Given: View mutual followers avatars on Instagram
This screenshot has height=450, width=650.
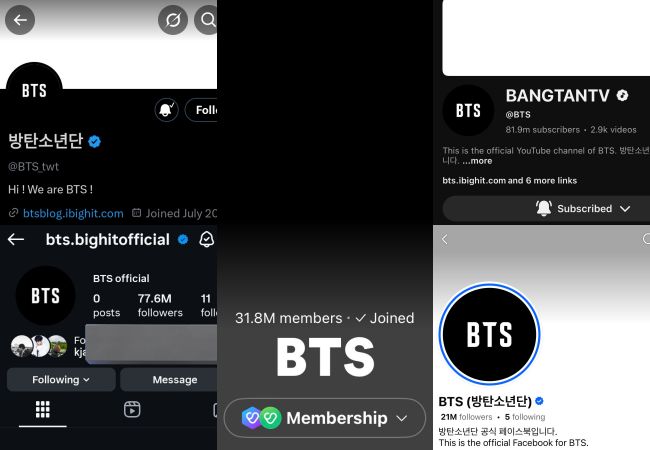Looking at the screenshot, I should point(39,346).
